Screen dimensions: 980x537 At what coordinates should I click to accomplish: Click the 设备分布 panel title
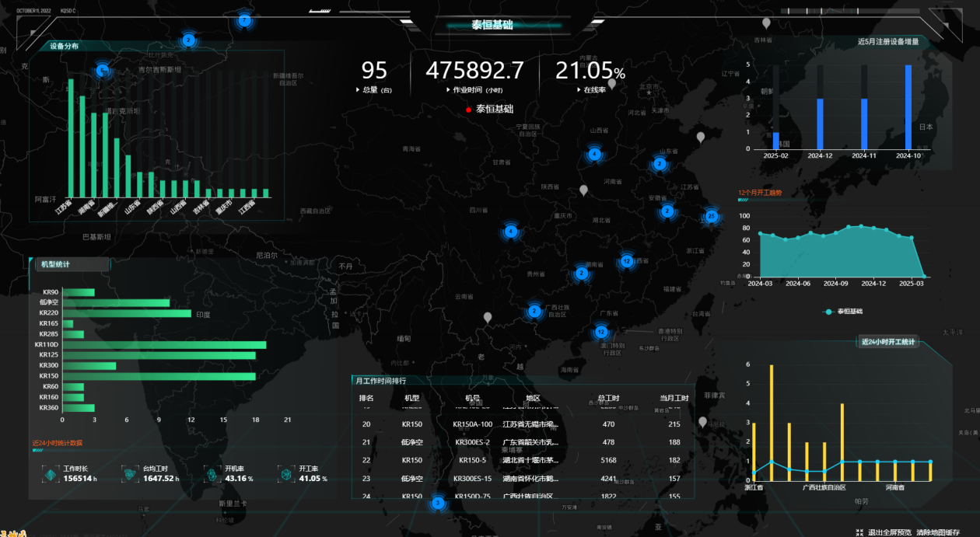point(64,46)
